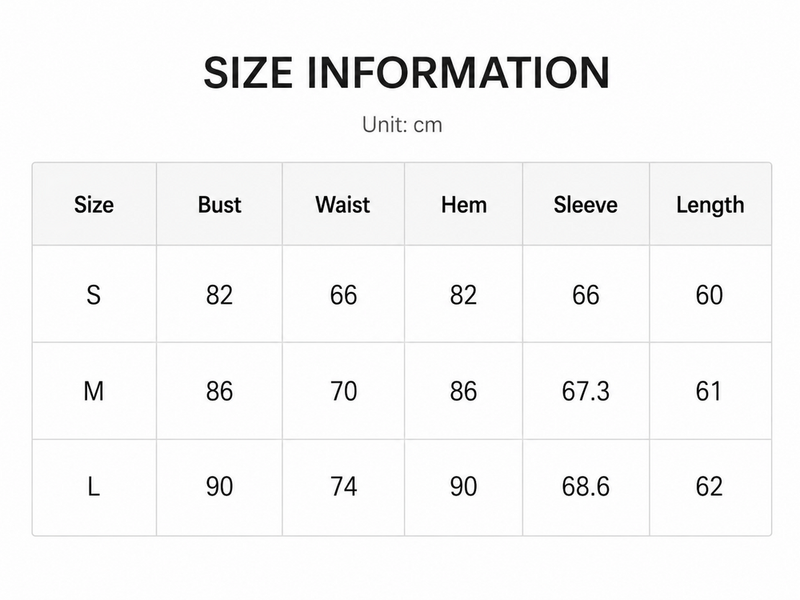This screenshot has width=800, height=600.
Task: Click the waist value 74
Action: pyautogui.click(x=343, y=487)
